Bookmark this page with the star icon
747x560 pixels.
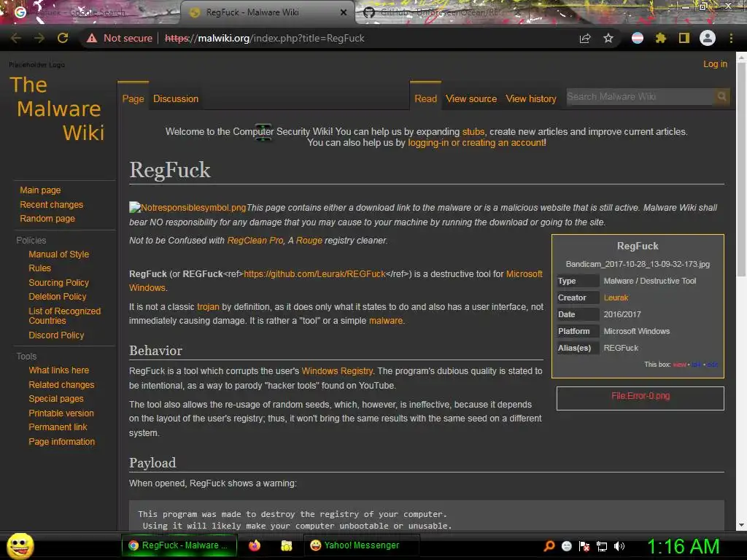(x=608, y=38)
